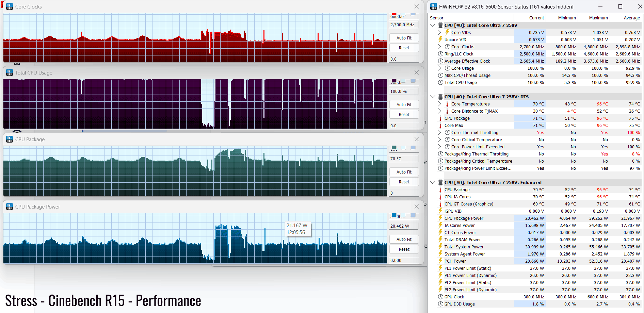Click the thermometer icon beside Core Temperatures
Image resolution: width=644 pixels, height=313 pixels.
click(447, 104)
